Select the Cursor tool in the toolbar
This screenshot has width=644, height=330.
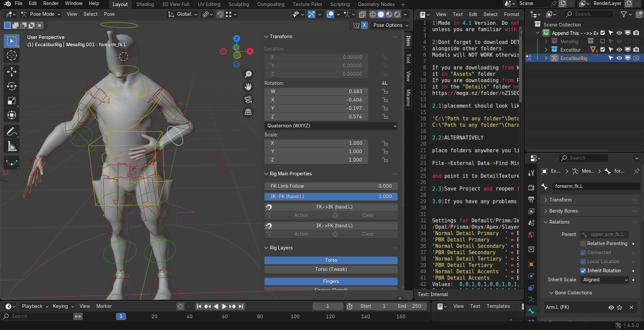[x=12, y=56]
